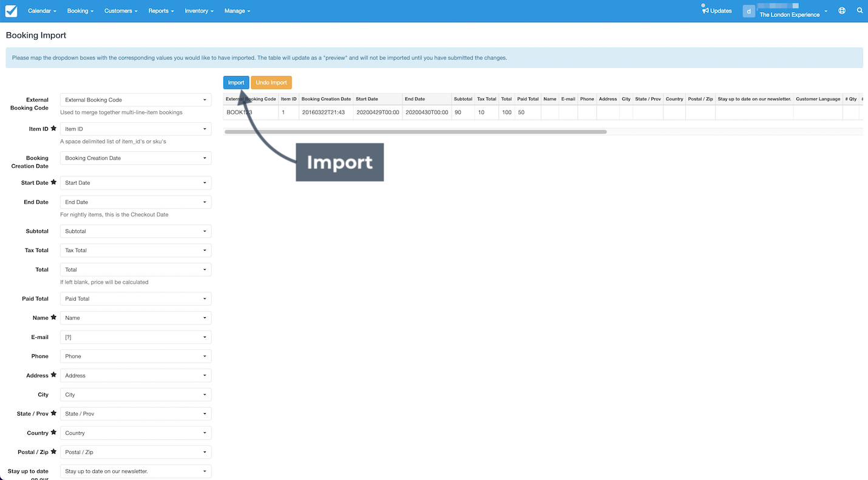The height and width of the screenshot is (480, 868).
Task: Click the Tax Total value 10 cell
Action: [x=487, y=112]
